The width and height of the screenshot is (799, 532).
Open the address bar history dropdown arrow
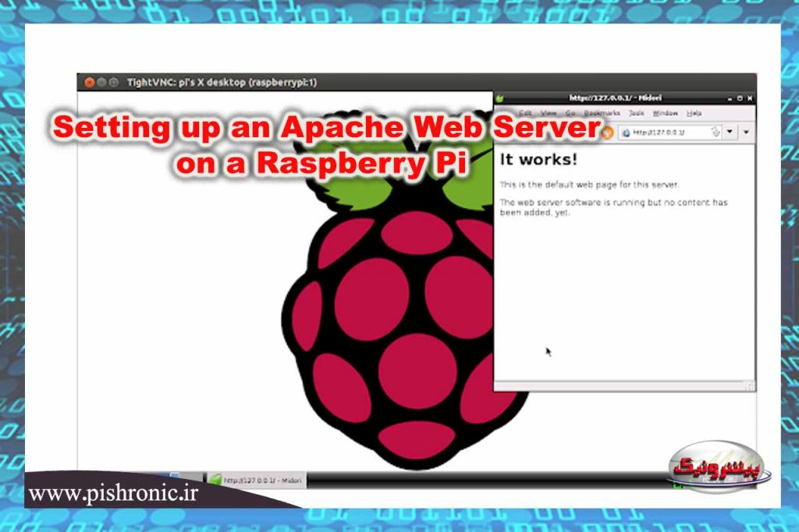pos(728,132)
